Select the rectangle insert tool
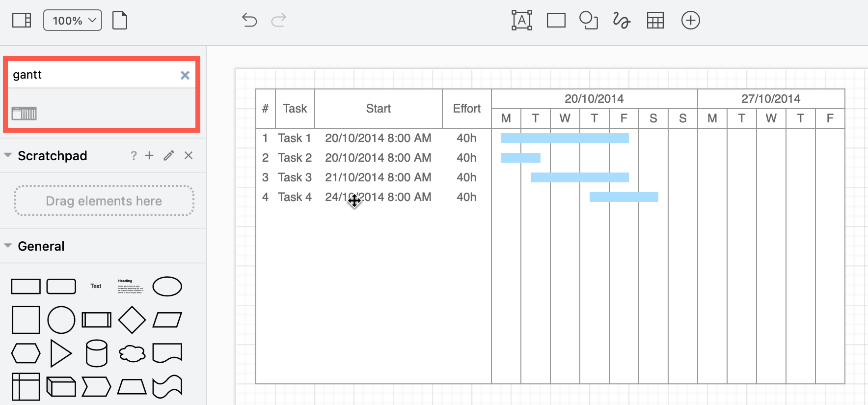 pyautogui.click(x=556, y=21)
